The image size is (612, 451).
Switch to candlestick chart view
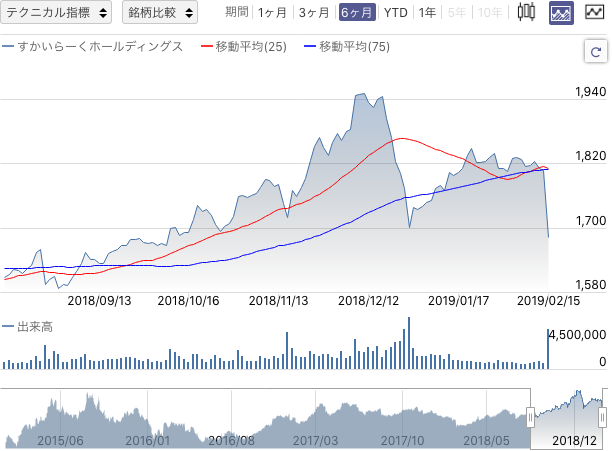(526, 12)
